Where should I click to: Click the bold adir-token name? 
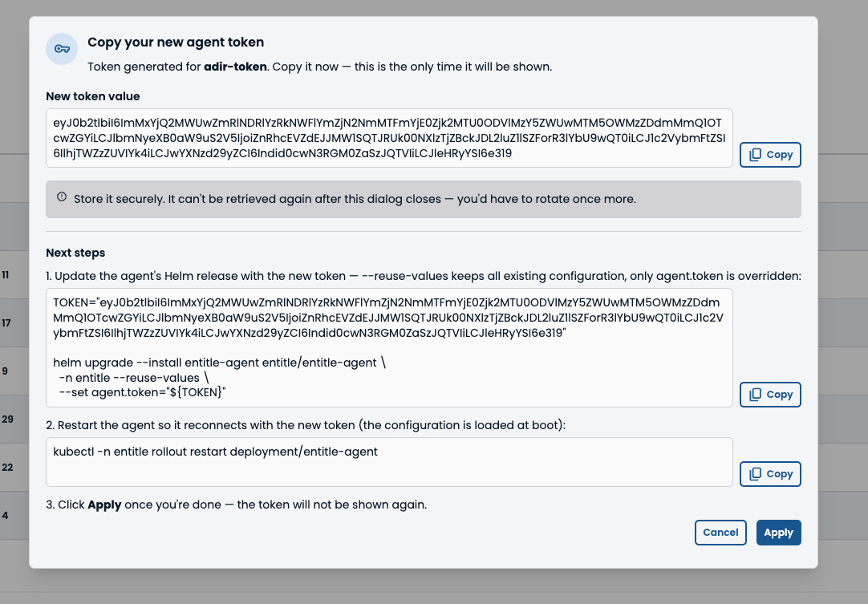235,67
